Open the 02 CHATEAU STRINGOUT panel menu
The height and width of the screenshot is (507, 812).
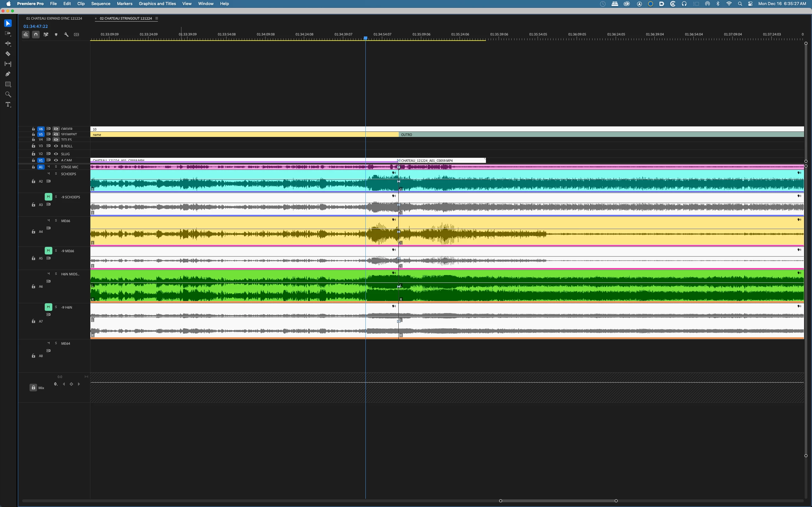pos(157,18)
